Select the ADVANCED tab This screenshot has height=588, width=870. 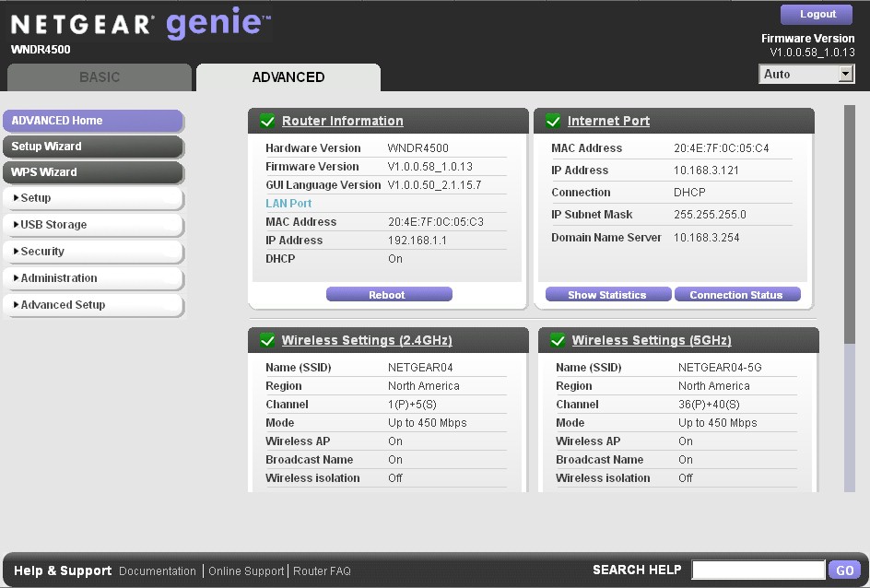coord(288,77)
